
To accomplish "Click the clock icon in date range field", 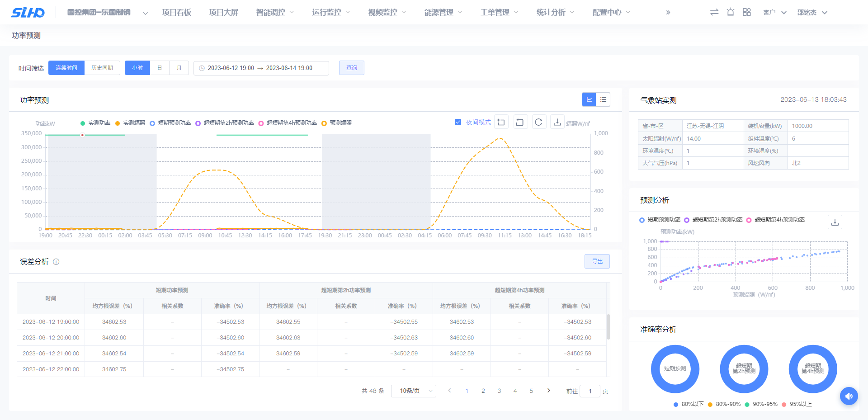I will [x=202, y=68].
